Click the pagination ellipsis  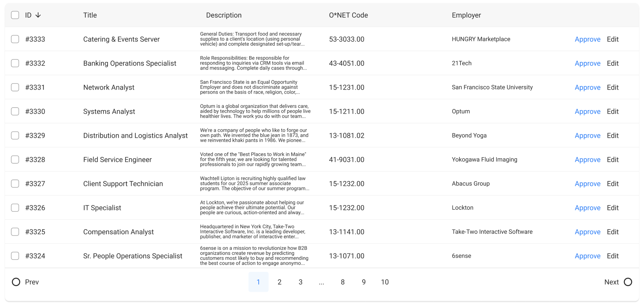click(x=321, y=282)
